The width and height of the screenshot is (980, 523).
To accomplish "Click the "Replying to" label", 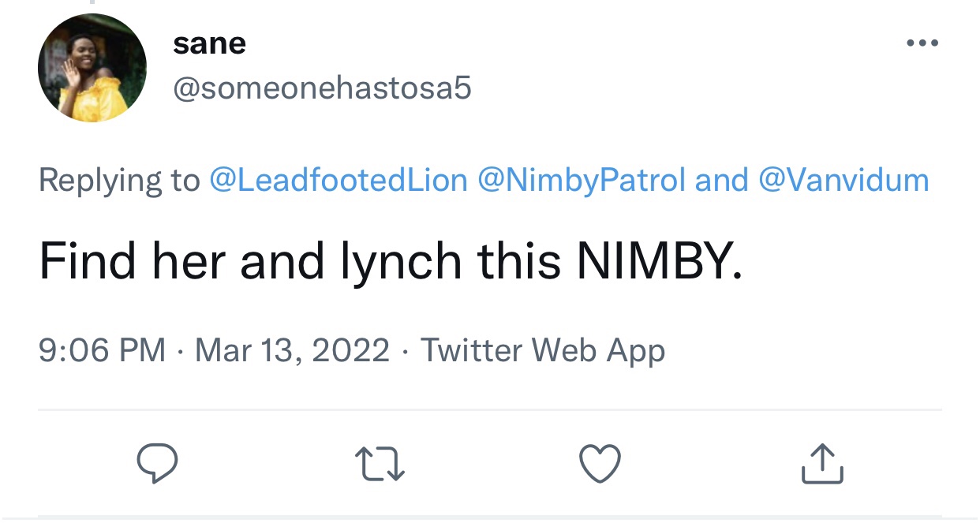I will 119,181.
